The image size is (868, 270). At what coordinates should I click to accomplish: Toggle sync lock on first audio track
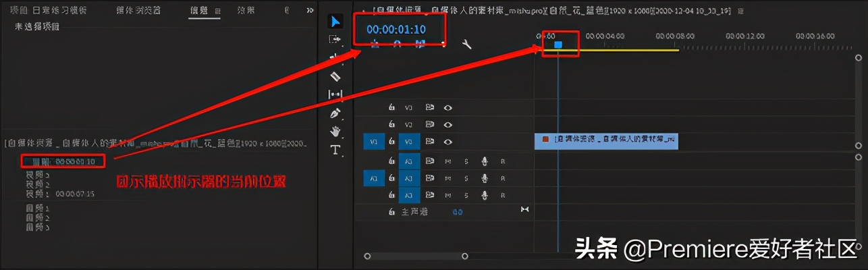coord(429,161)
